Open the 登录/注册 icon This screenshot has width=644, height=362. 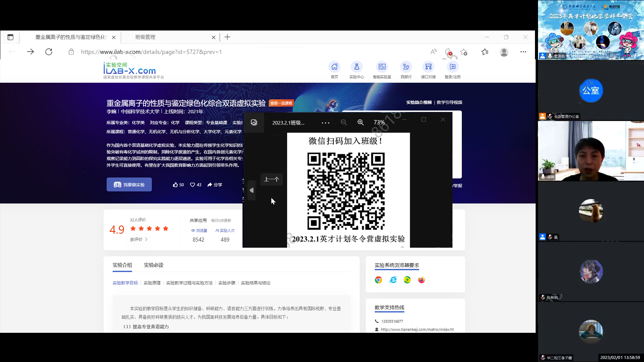coord(452,67)
